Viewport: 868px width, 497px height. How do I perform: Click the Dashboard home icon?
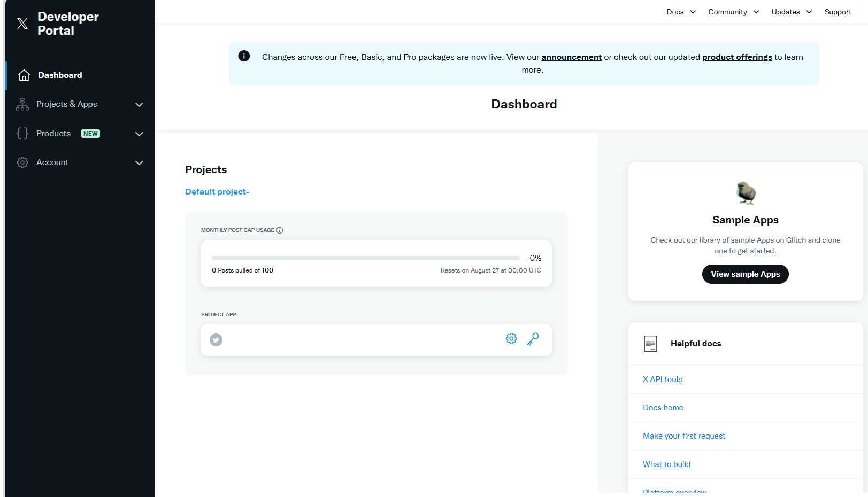pos(24,75)
